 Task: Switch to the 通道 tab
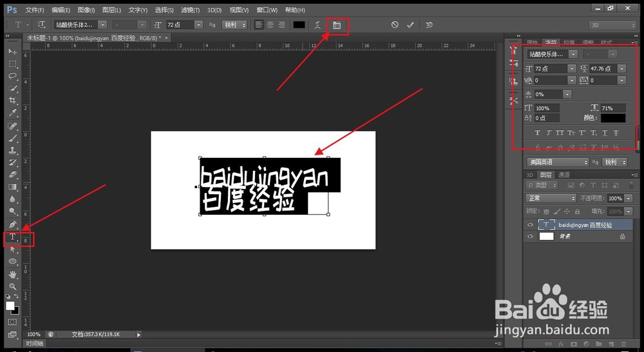tap(563, 175)
